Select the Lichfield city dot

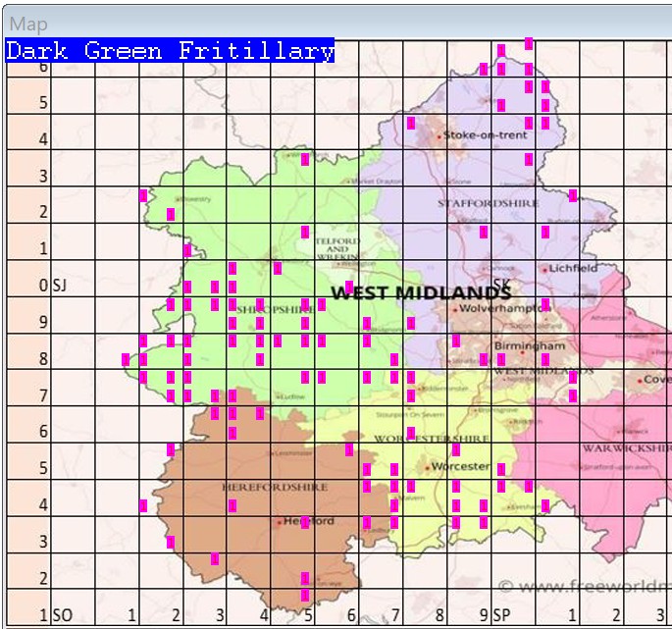[x=544, y=268]
